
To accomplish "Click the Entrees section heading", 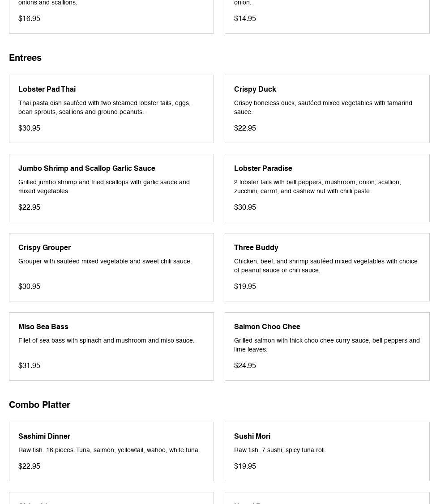I will tap(25, 58).
